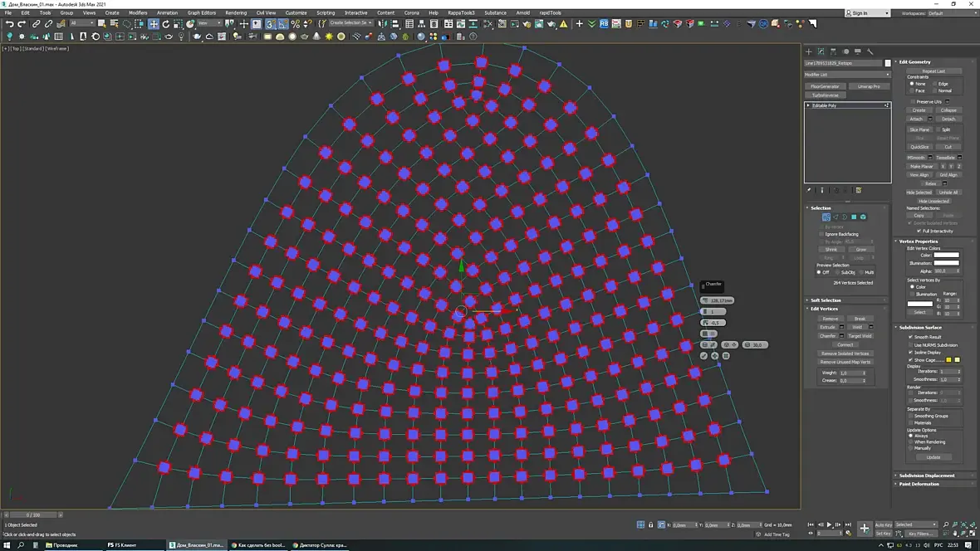Select the Move transform tool

[x=154, y=24]
